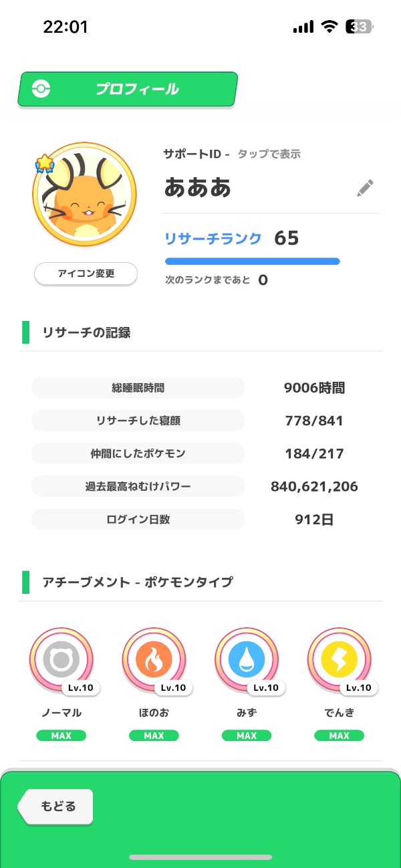This screenshot has height=868, width=401.
Task: Tap the Poké Ball icon in profile header
Action: point(41,89)
